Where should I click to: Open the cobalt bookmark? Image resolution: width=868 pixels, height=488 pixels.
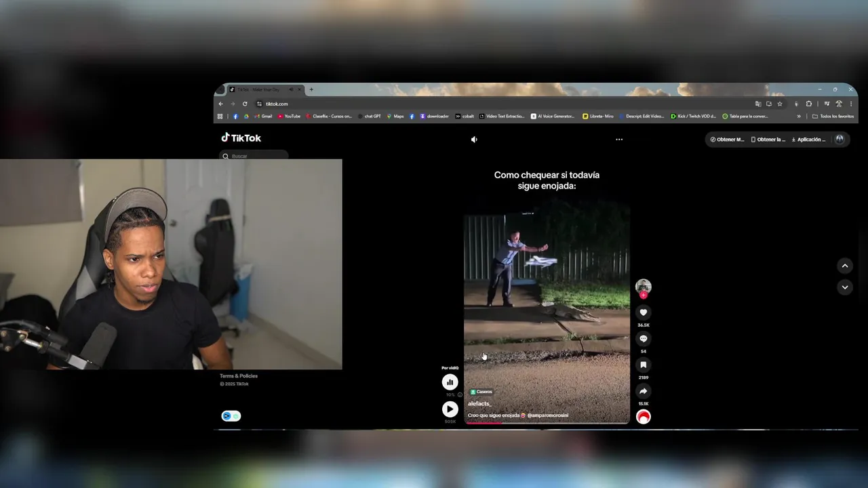[x=465, y=117]
